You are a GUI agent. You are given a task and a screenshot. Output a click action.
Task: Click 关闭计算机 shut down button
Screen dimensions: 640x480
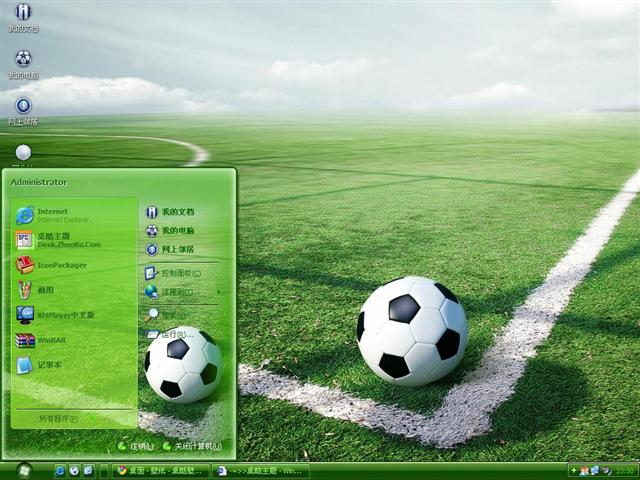192,447
